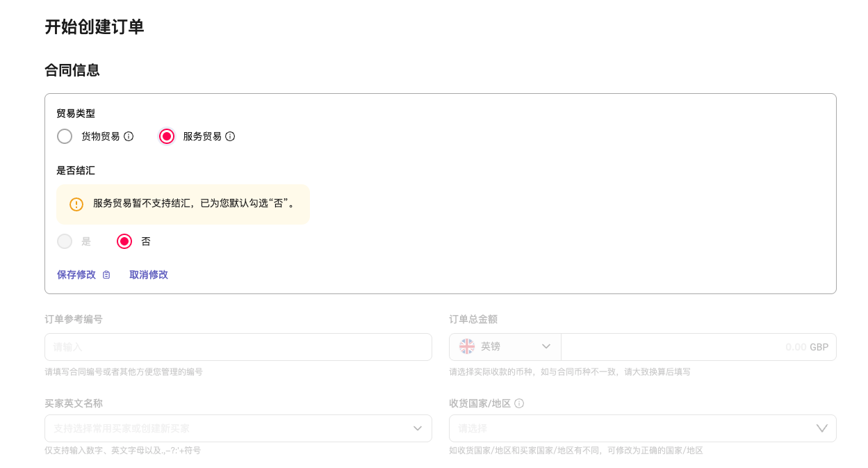Click the clipboard icon beside 保存修改
The image size is (868, 468).
pos(106,275)
